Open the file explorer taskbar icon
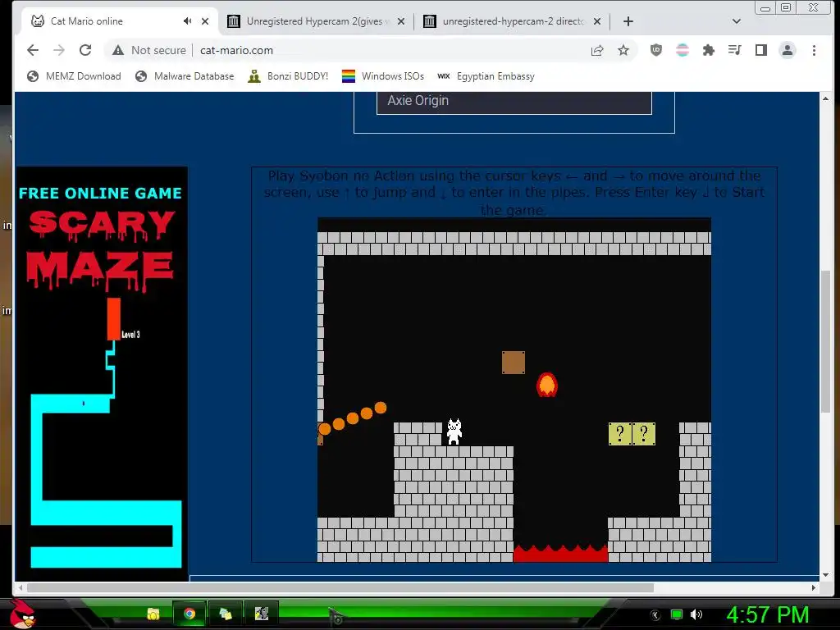 pos(153,614)
